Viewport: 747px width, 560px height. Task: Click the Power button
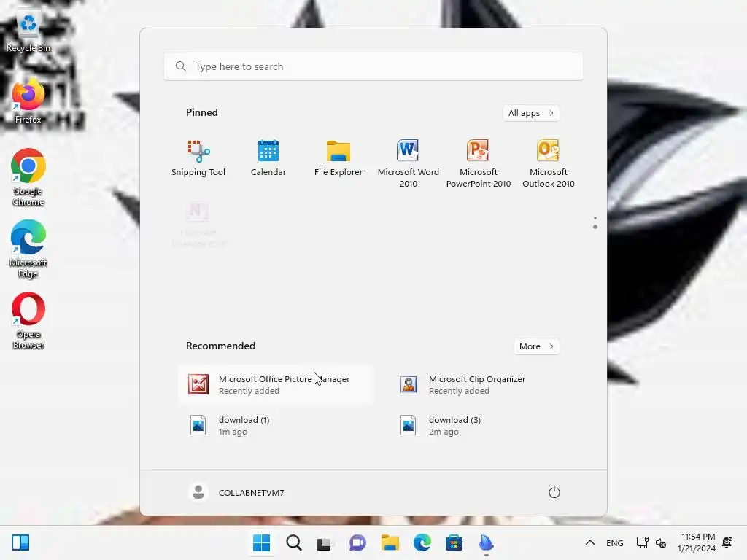click(x=554, y=493)
